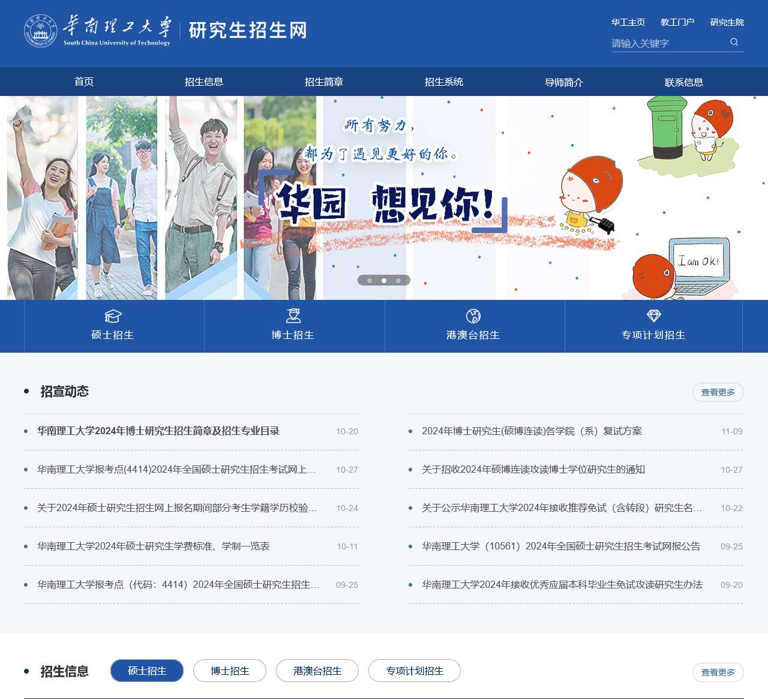Viewport: 768px width, 700px height.
Task: Click the 硕士招生 quick-entry tile label
Action: coord(113,335)
